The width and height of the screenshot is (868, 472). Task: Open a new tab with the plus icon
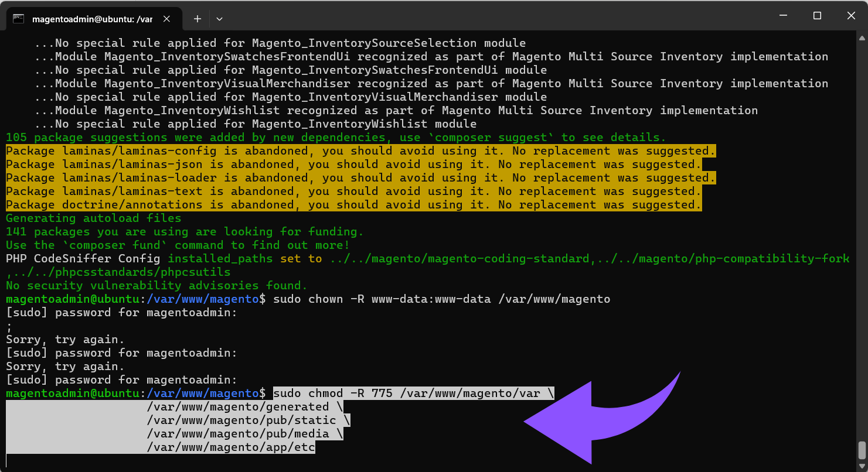197,18
